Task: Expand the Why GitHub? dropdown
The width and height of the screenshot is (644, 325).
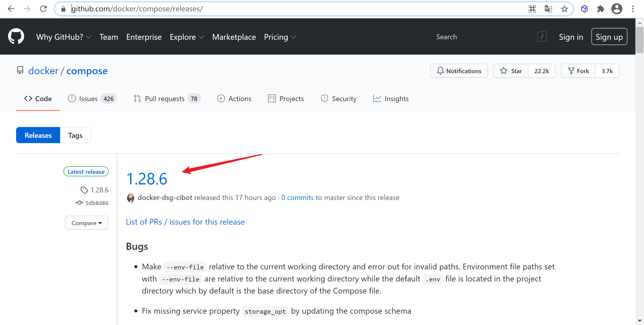Action: click(x=64, y=37)
